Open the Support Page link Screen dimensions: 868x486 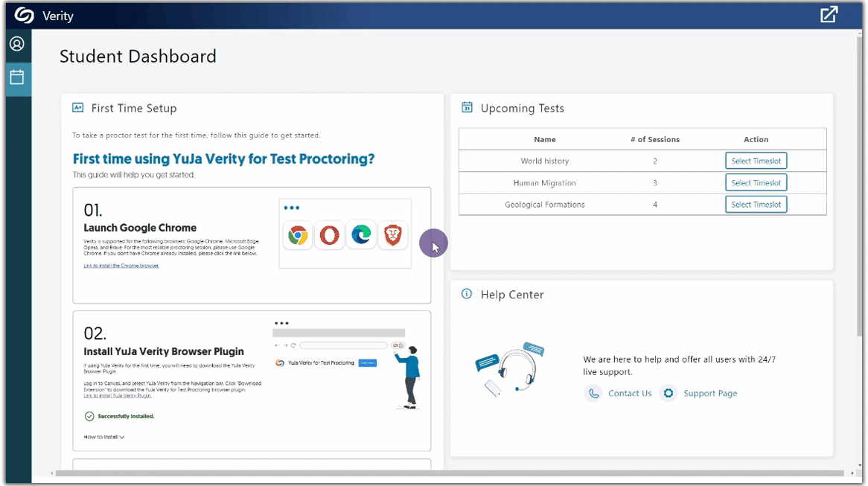click(x=710, y=393)
